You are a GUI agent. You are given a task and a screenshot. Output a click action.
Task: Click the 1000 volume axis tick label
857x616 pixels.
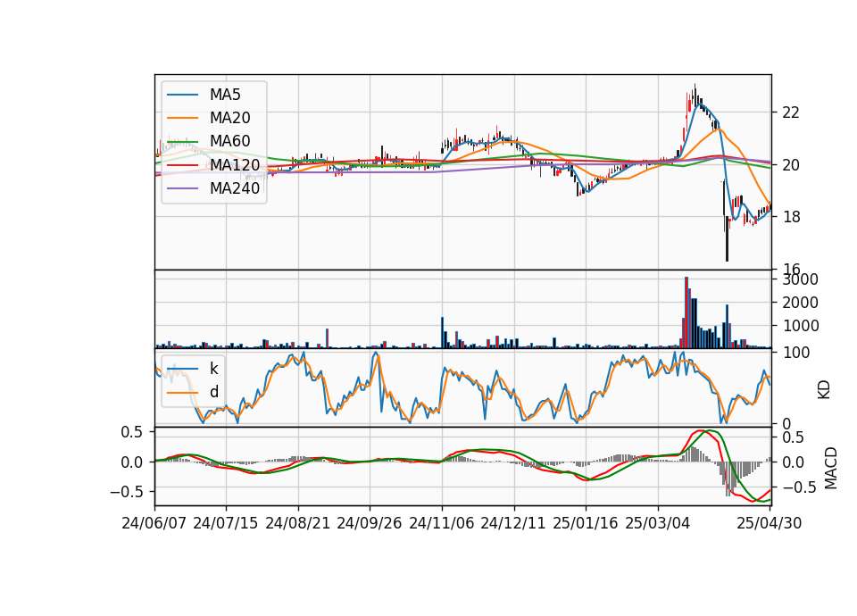pos(800,326)
